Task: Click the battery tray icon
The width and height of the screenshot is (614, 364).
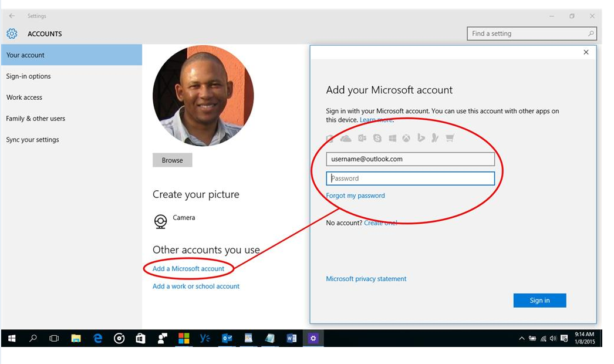Action: pos(532,339)
